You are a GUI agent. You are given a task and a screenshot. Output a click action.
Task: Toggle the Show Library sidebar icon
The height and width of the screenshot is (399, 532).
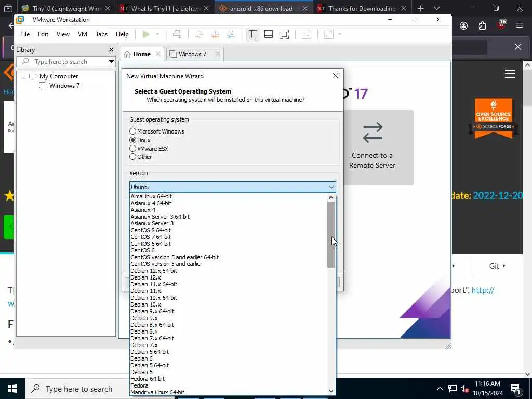[x=253, y=34]
